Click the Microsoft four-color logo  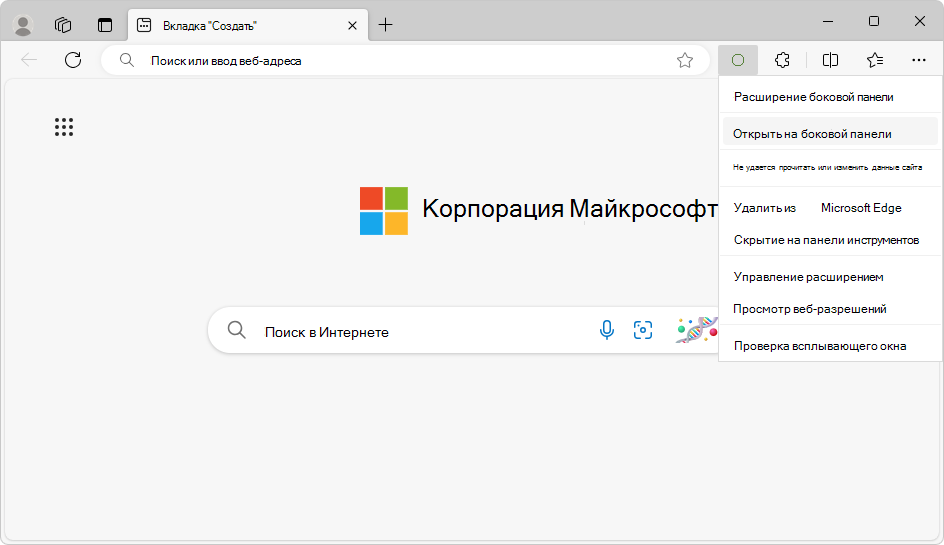pos(384,211)
